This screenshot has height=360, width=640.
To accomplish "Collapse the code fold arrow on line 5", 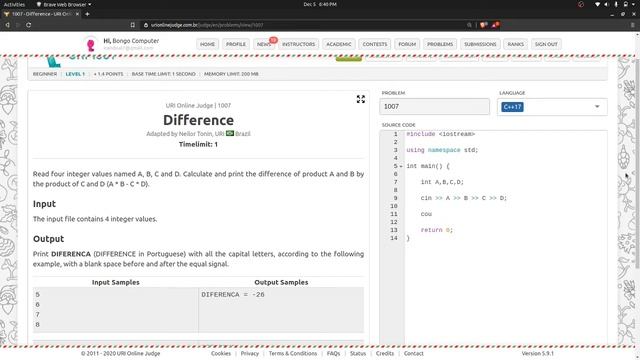I will pos(401,167).
